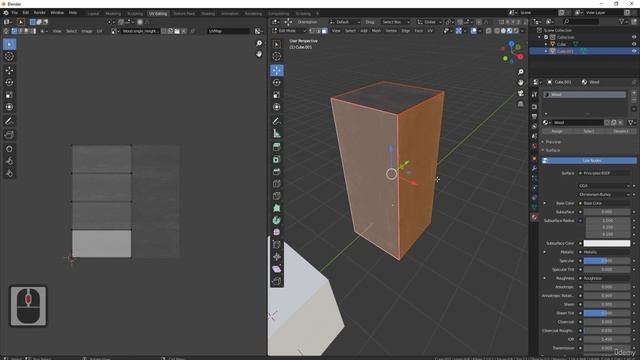Open the Edit Mode dropdown
The width and height of the screenshot is (640, 360).
pyautogui.click(x=289, y=31)
